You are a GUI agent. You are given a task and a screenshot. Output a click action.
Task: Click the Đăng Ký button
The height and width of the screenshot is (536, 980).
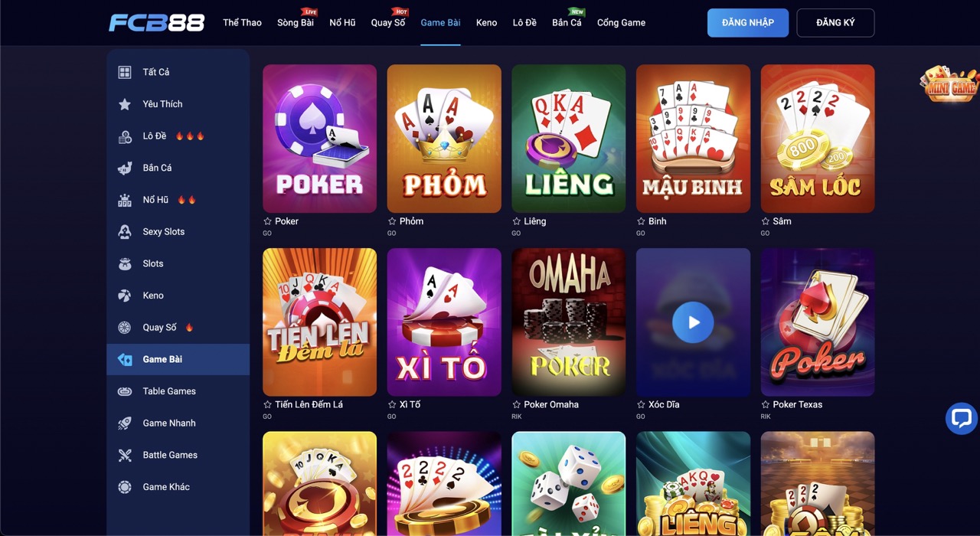point(835,23)
